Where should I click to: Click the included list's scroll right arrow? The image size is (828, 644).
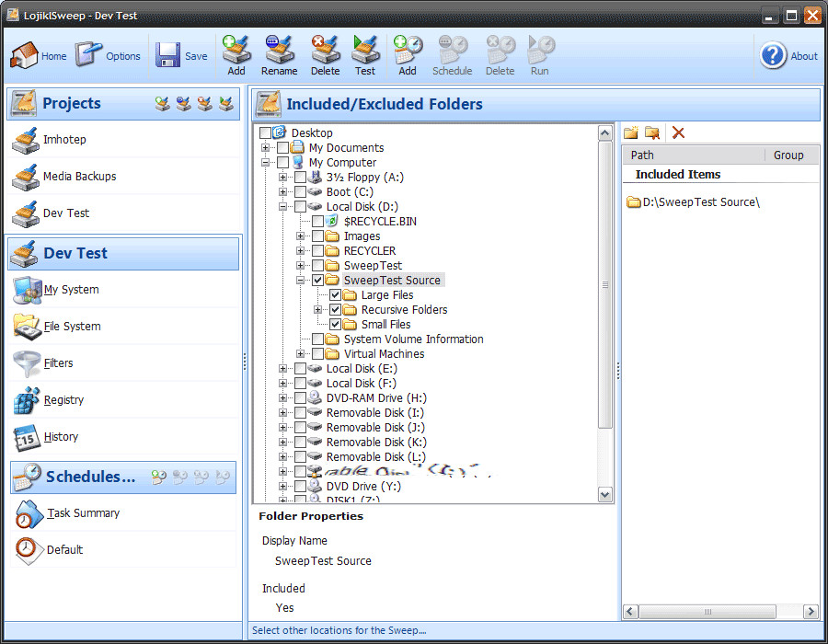811,612
